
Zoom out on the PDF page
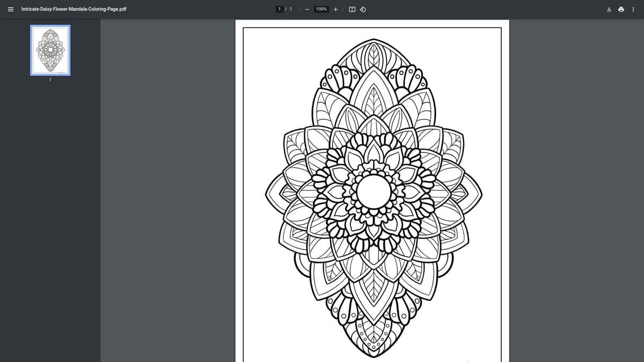click(x=307, y=9)
